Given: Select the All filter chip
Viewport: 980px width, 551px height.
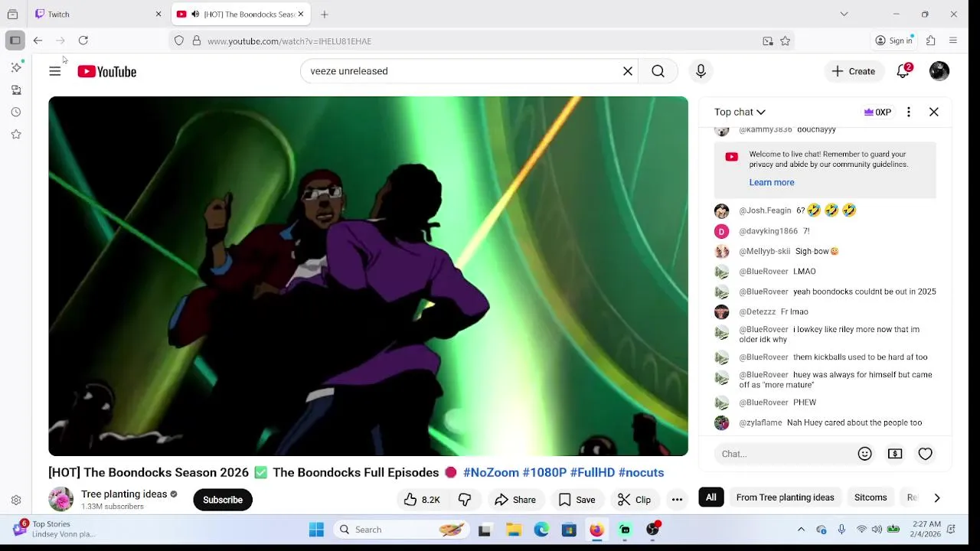Looking at the screenshot, I should tap(711, 497).
